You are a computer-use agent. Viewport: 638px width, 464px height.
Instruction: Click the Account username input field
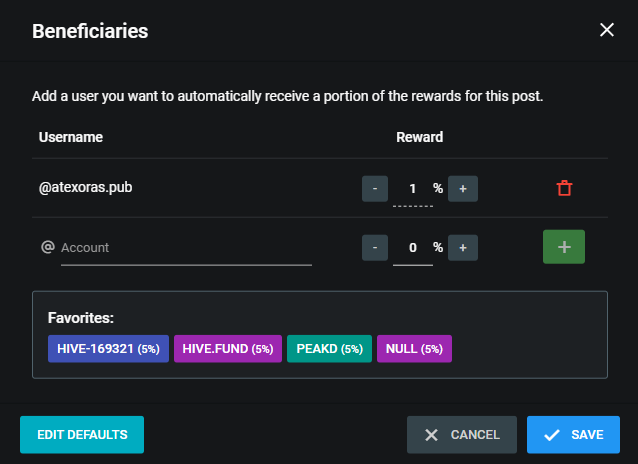pyautogui.click(x=186, y=248)
